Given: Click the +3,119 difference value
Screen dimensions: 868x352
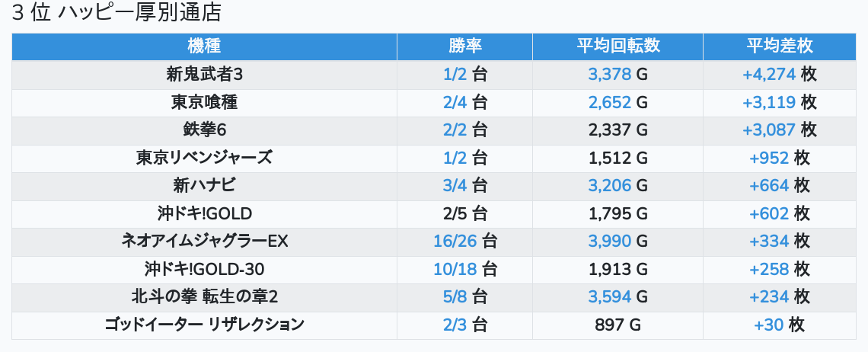Looking at the screenshot, I should click(769, 102).
